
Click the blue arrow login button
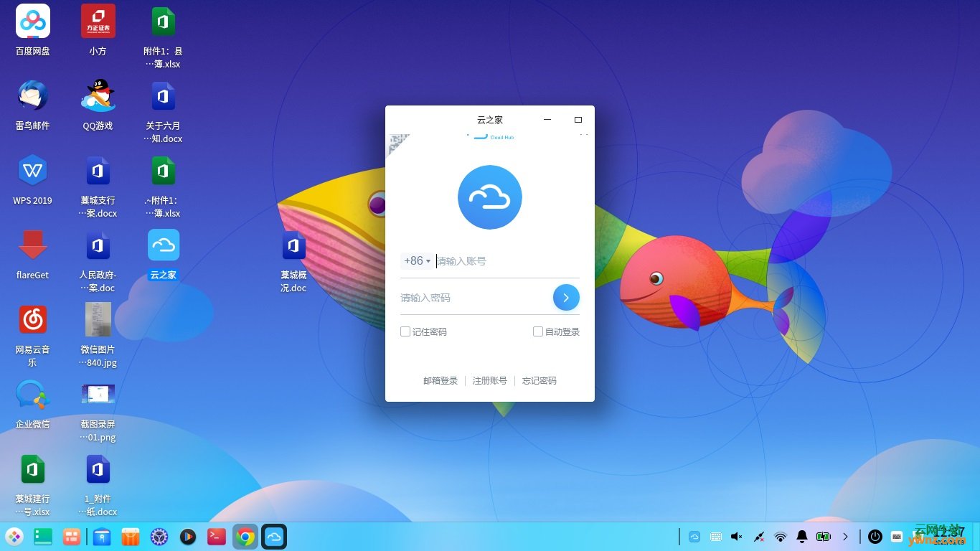tap(566, 297)
